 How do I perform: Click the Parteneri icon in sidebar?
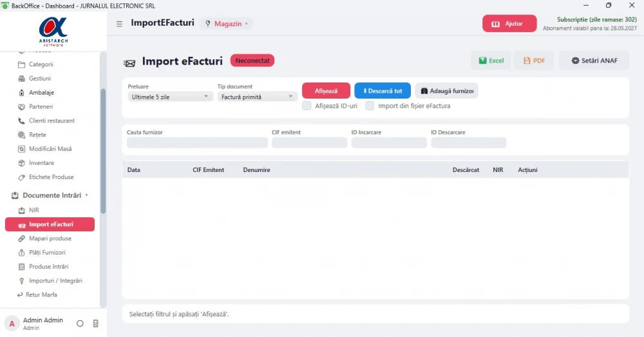click(x=21, y=107)
